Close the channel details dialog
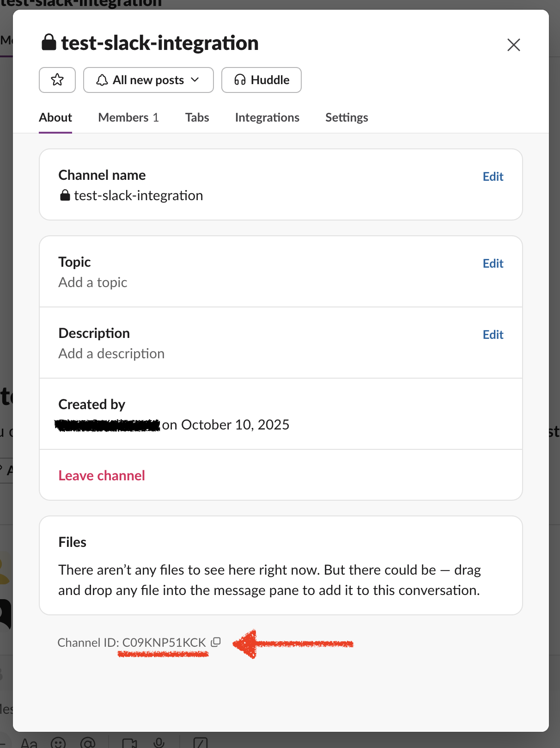Screen dimensions: 560x748 tap(513, 45)
